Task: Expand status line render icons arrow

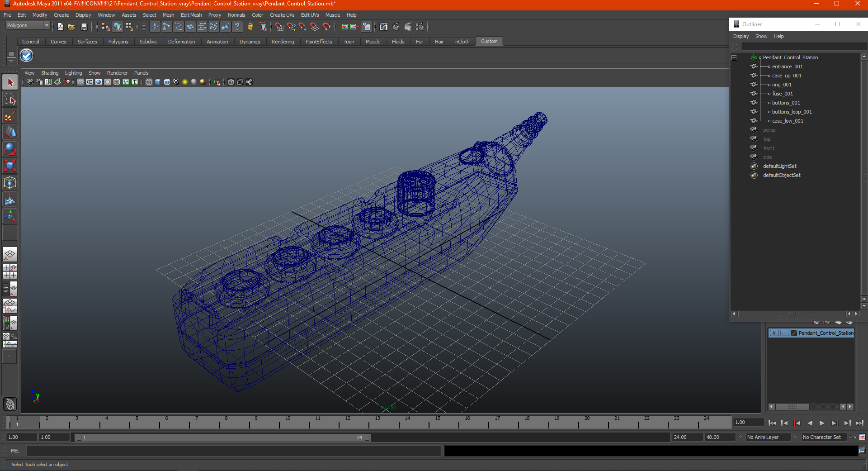Action: pyautogui.click(x=428, y=27)
